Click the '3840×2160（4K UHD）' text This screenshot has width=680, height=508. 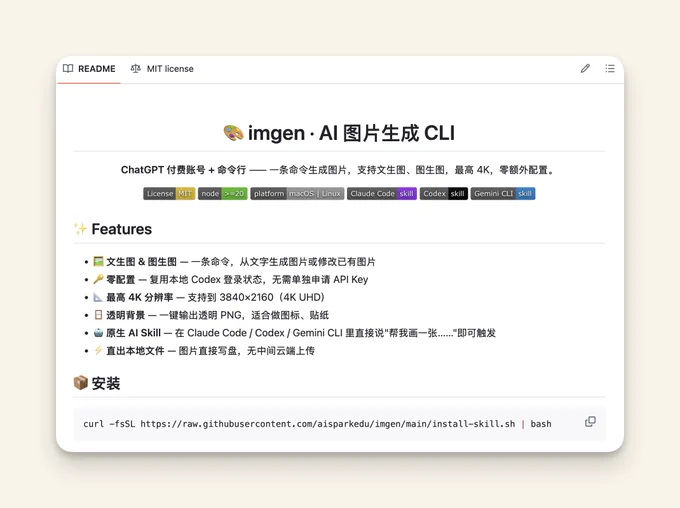click(x=272, y=297)
